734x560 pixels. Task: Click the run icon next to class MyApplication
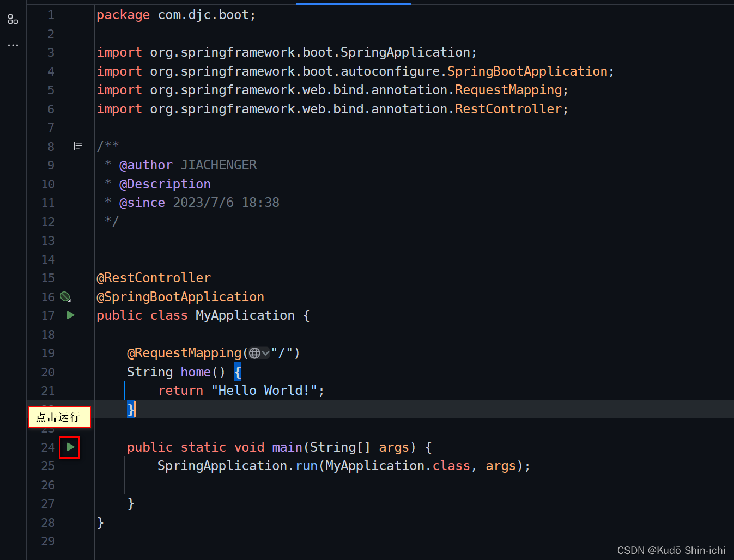70,315
